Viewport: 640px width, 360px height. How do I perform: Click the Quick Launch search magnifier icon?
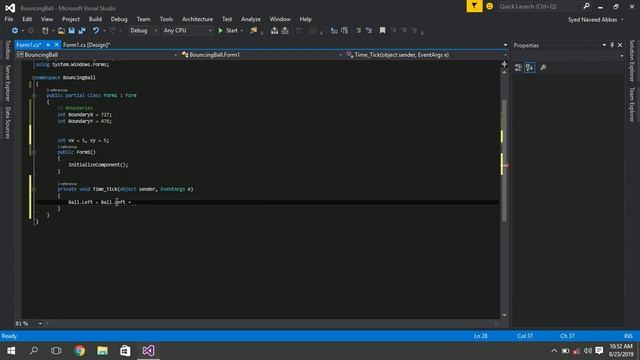tap(587, 6)
